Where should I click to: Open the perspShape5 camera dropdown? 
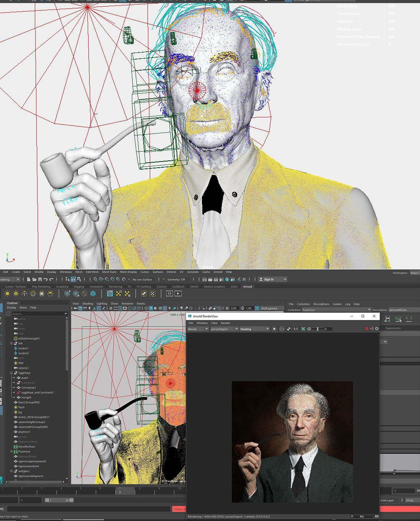(x=224, y=329)
